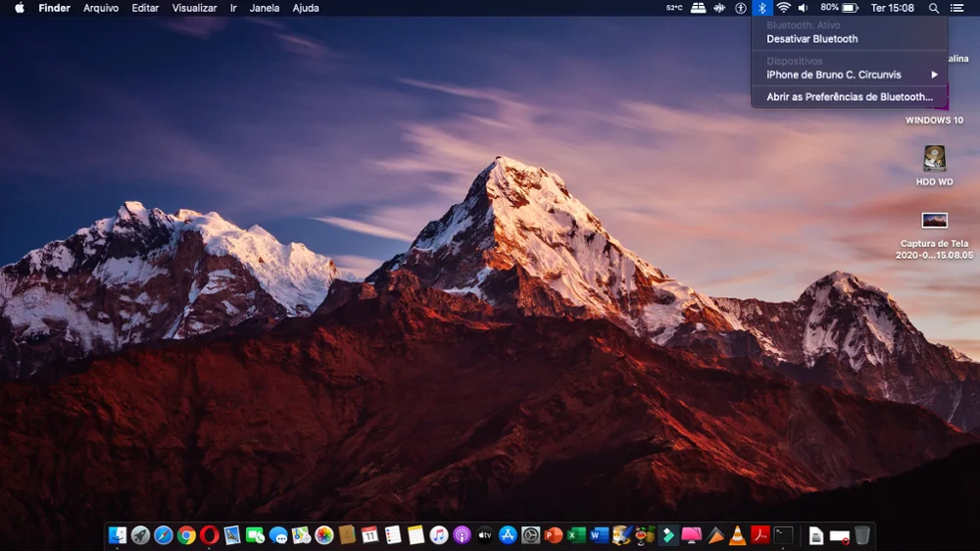Screen dimensions: 980x551
Task: Select the HDD WD drive on desktop
Action: click(934, 159)
